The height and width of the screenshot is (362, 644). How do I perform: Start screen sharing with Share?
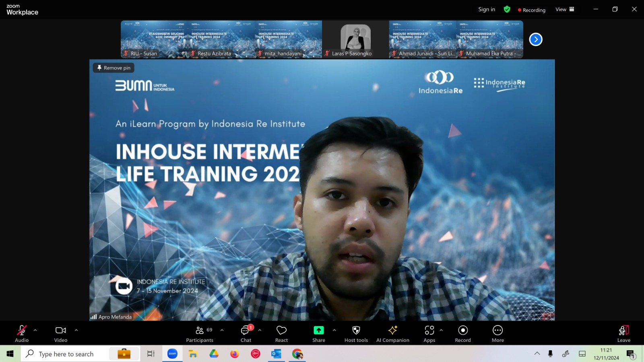(x=318, y=334)
